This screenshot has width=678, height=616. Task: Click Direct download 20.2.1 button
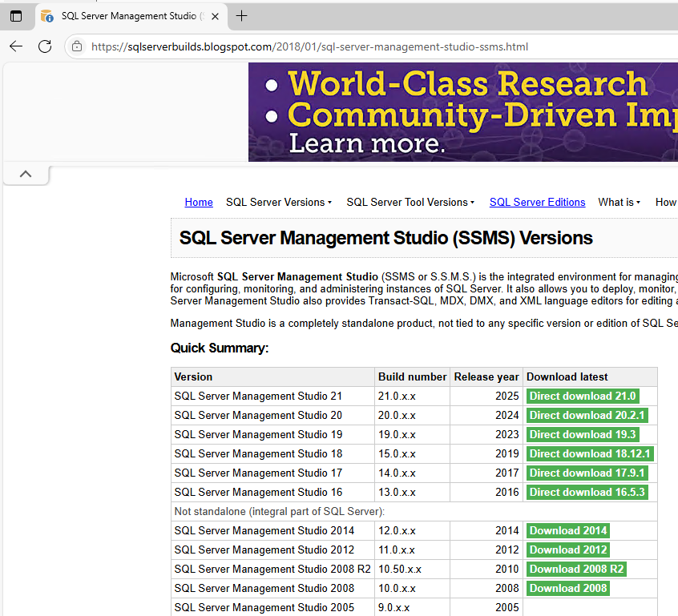click(587, 415)
